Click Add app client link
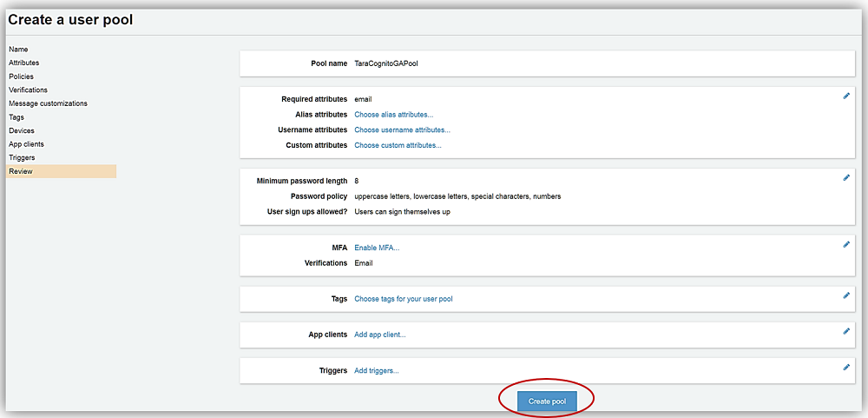Screen dimensions: 868x418 pos(380,335)
